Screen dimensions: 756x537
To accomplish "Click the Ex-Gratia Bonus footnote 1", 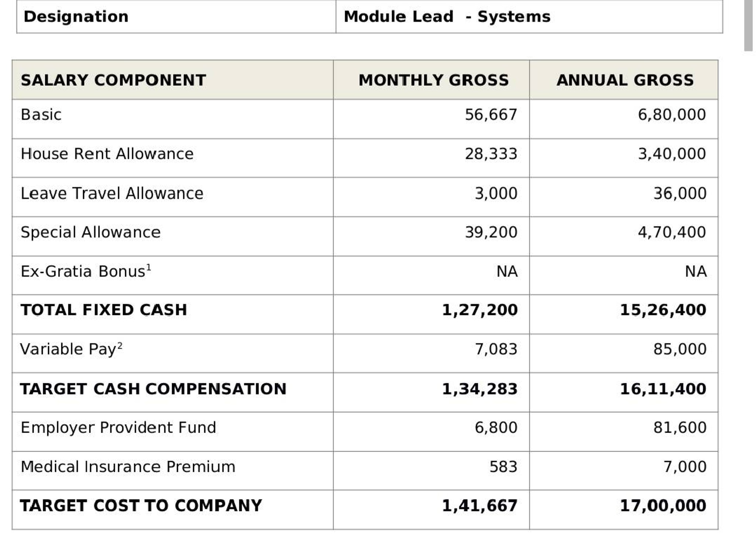I will [x=149, y=267].
